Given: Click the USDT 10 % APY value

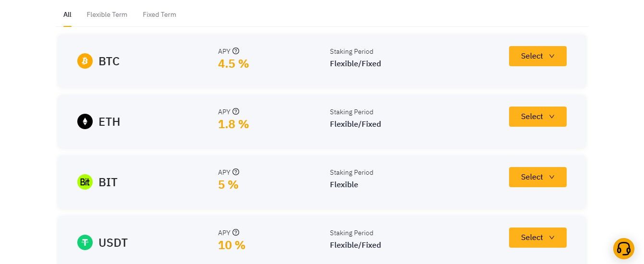Looking at the screenshot, I should [231, 245].
